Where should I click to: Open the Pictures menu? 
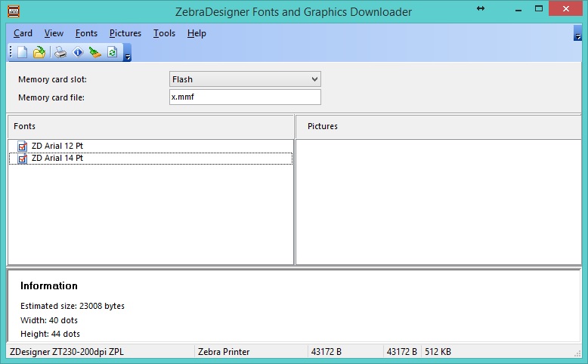[125, 33]
